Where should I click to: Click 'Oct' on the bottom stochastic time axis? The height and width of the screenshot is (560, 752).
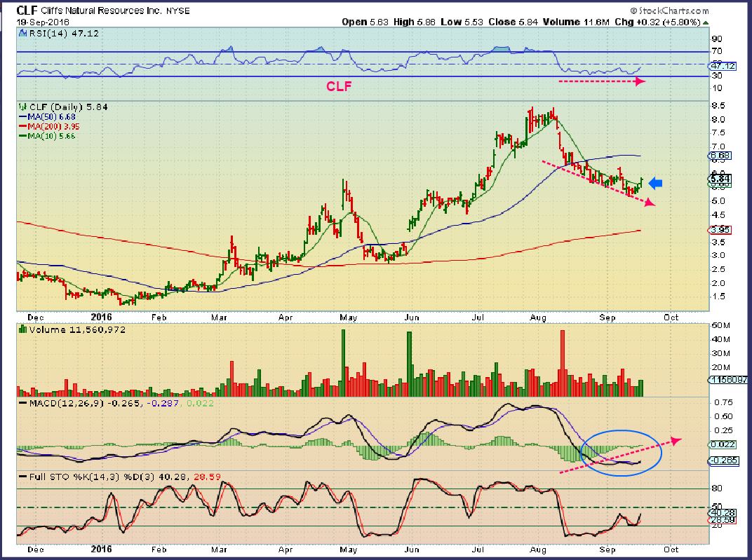(x=671, y=549)
